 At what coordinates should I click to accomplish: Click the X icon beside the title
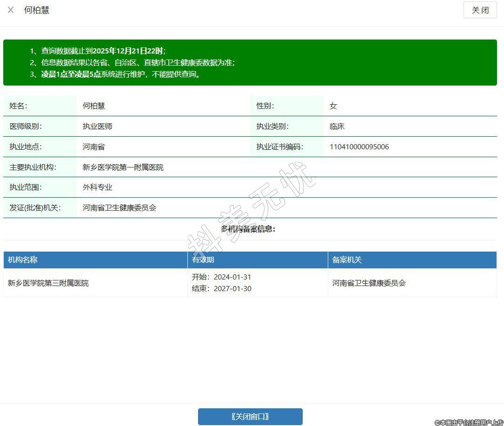pos(11,10)
